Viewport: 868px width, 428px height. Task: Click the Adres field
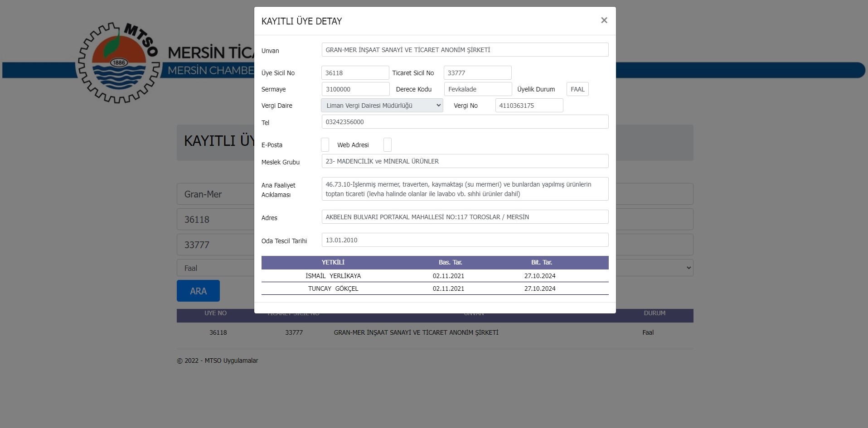tap(465, 217)
